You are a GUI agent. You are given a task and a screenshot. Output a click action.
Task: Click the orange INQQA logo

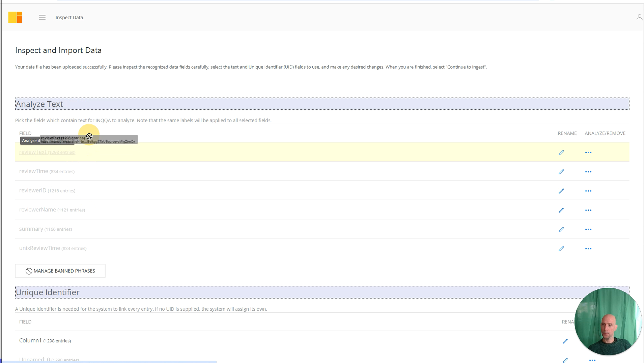coord(15,17)
